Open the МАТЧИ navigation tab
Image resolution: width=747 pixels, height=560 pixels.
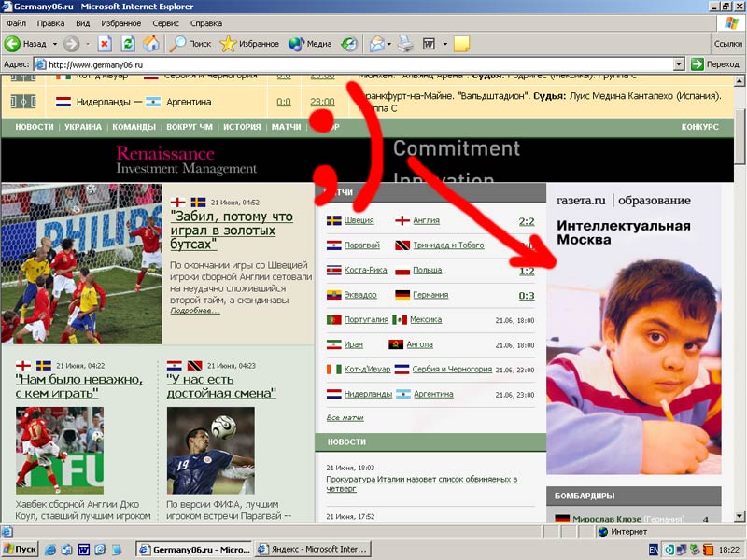[x=287, y=127]
